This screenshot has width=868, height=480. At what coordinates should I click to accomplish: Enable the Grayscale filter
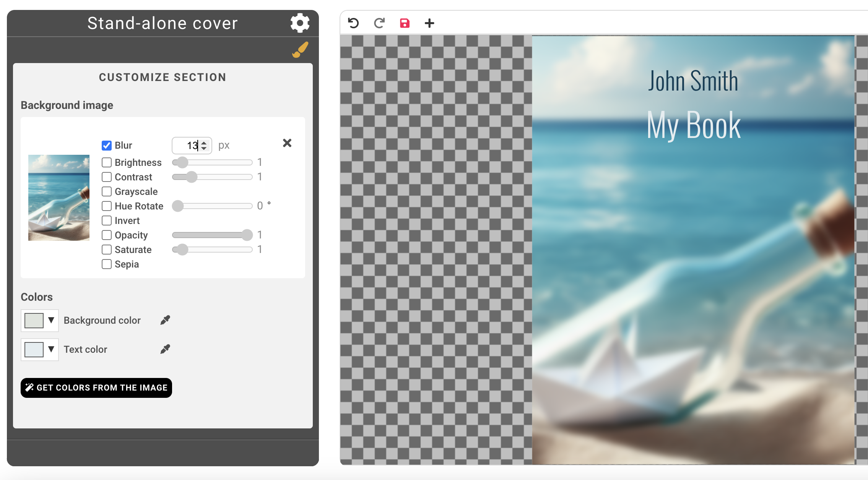(106, 191)
